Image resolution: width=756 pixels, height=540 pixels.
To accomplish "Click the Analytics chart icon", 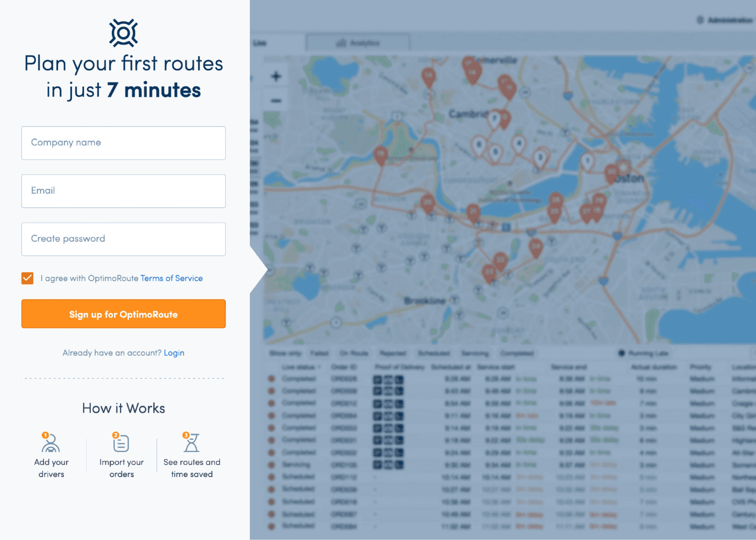I will click(341, 43).
